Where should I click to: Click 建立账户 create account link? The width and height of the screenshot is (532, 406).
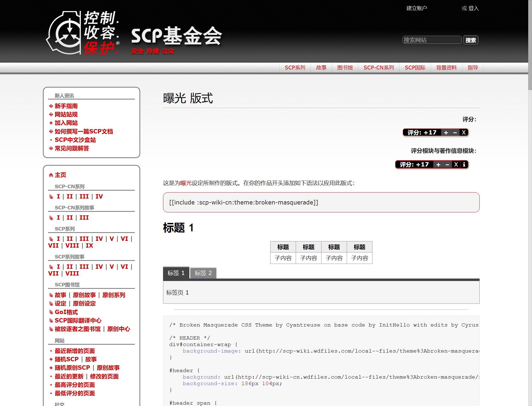click(x=416, y=8)
